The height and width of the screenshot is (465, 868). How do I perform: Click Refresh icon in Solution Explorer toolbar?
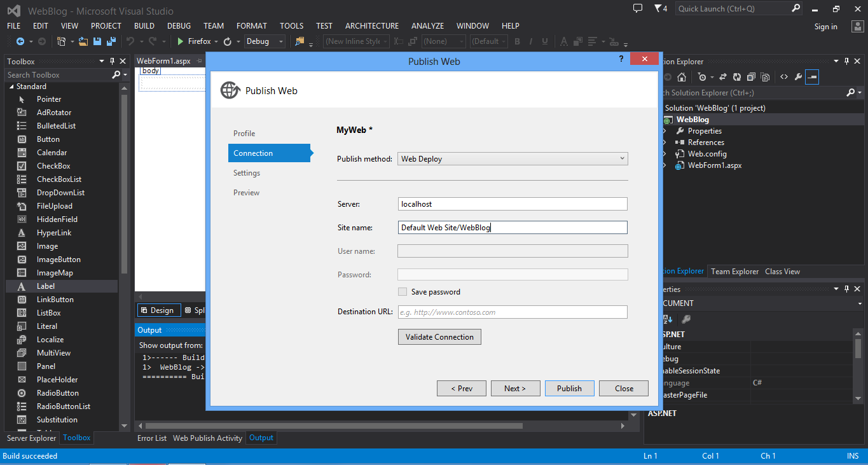click(737, 77)
